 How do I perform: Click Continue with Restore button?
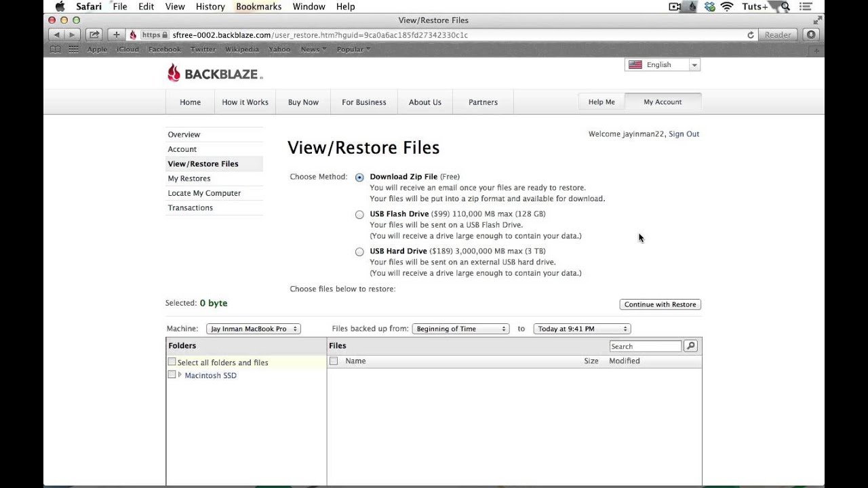tap(660, 304)
